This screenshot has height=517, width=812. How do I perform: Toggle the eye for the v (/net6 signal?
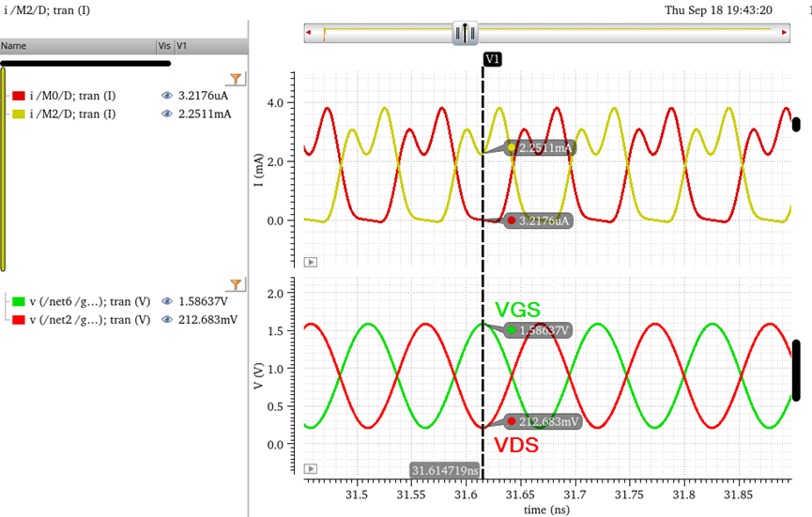tap(167, 302)
